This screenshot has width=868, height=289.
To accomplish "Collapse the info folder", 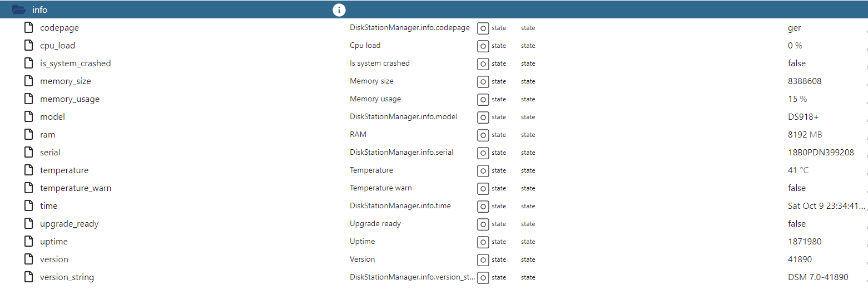I will point(19,9).
